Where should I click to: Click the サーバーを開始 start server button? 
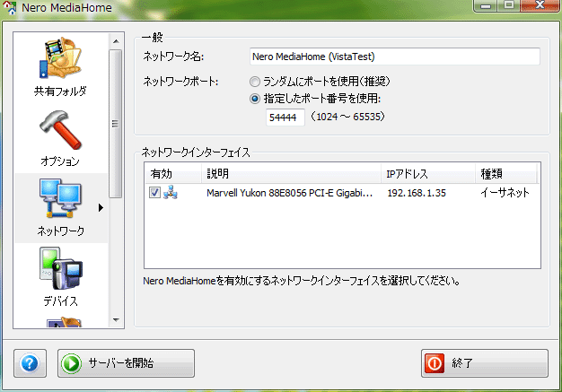(126, 363)
